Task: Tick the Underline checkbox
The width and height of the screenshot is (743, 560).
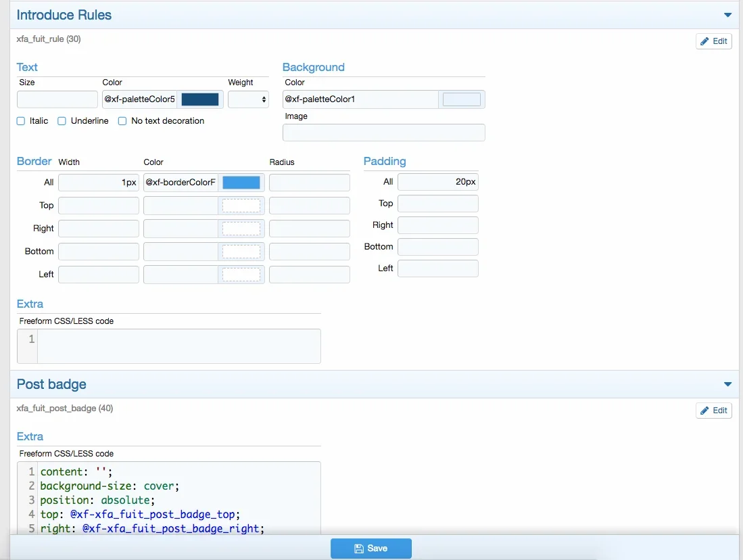Action: [62, 121]
